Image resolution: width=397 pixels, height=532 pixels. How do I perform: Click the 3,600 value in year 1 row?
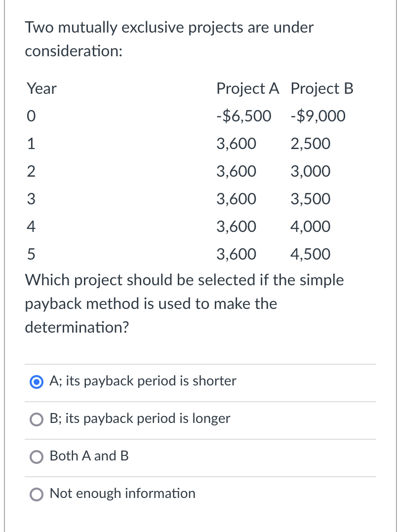coord(236,144)
